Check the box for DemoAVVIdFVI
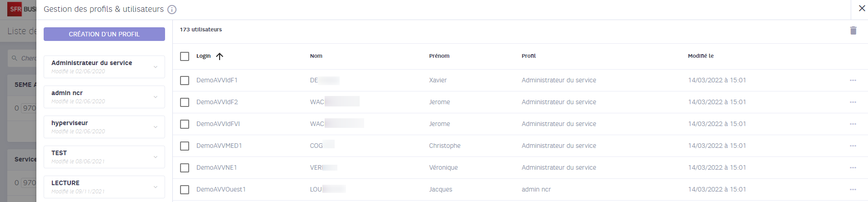This screenshot has height=202, width=868. [x=185, y=124]
